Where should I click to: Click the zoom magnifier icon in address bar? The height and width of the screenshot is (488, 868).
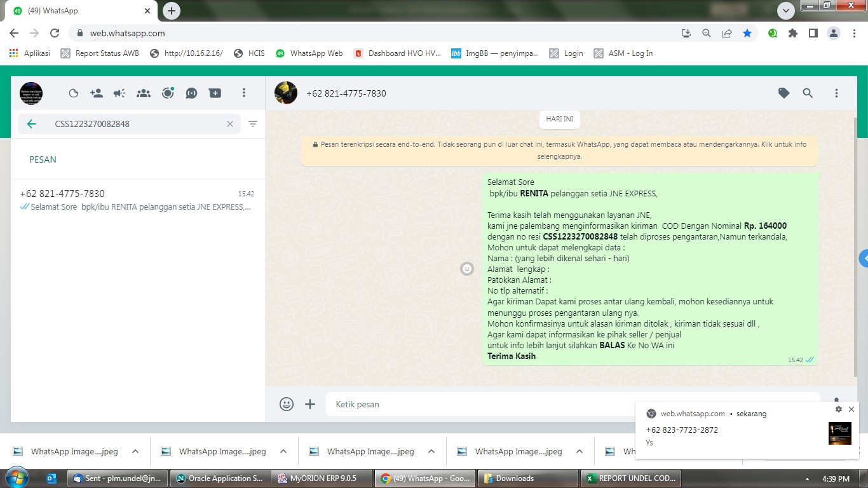coord(707,33)
